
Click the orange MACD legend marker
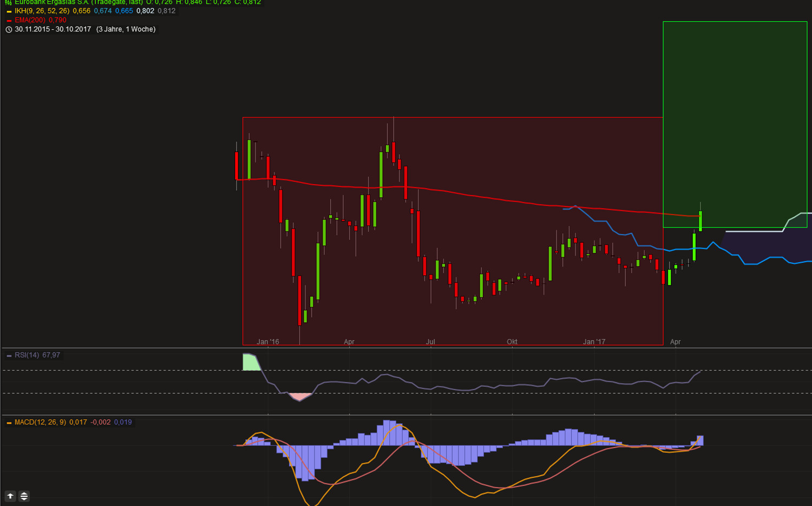tap(8, 423)
